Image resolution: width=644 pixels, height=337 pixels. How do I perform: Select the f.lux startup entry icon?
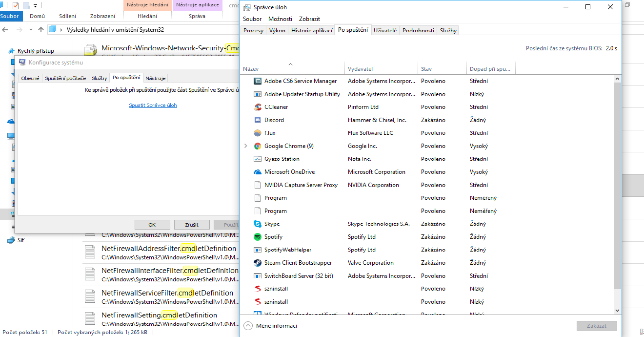[258, 133]
